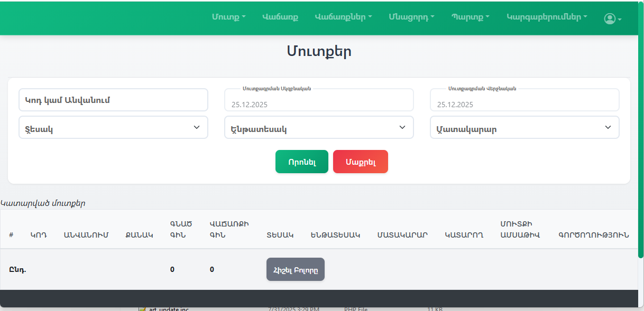The width and height of the screenshot is (644, 311).
Task: Open the Մատակարար supplier dropdown
Action: point(524,128)
